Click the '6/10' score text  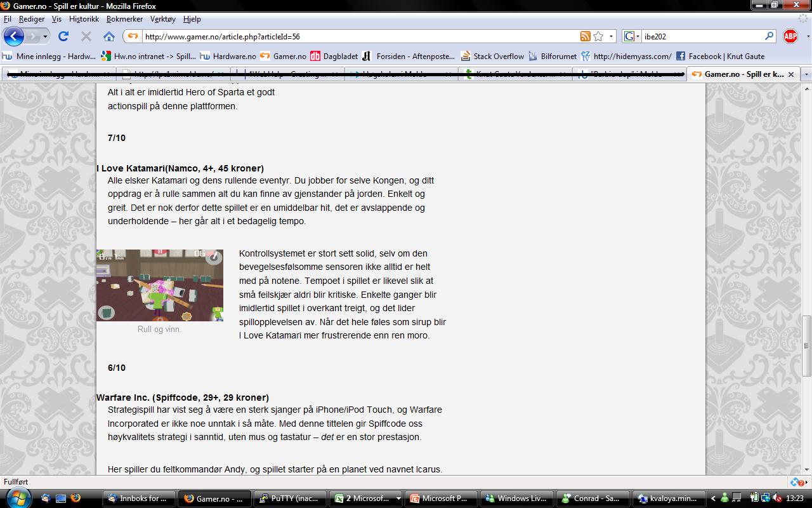tap(117, 368)
